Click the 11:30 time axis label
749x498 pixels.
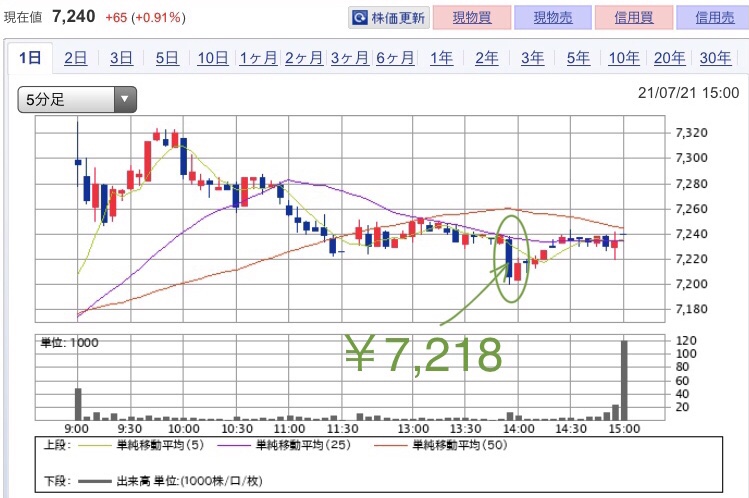tap(342, 429)
